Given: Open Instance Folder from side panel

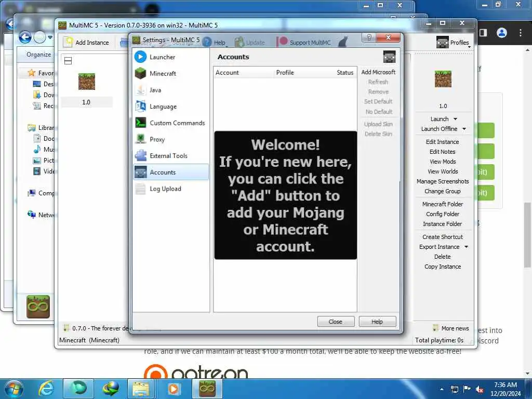Looking at the screenshot, I should click(443, 223).
